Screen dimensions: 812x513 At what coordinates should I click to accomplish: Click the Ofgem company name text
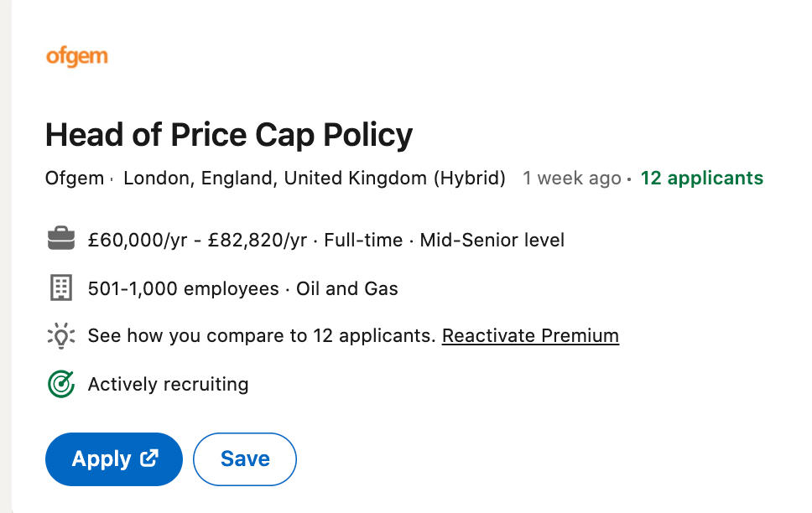tap(75, 179)
